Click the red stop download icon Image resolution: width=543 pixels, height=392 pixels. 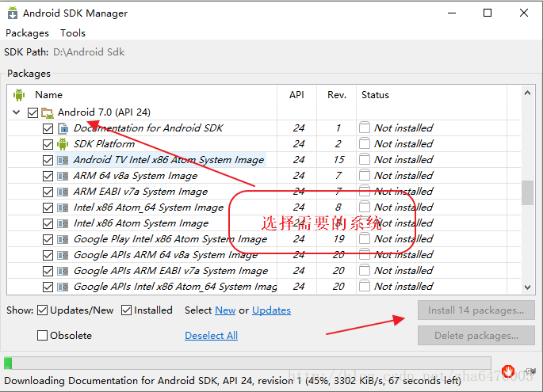508,371
